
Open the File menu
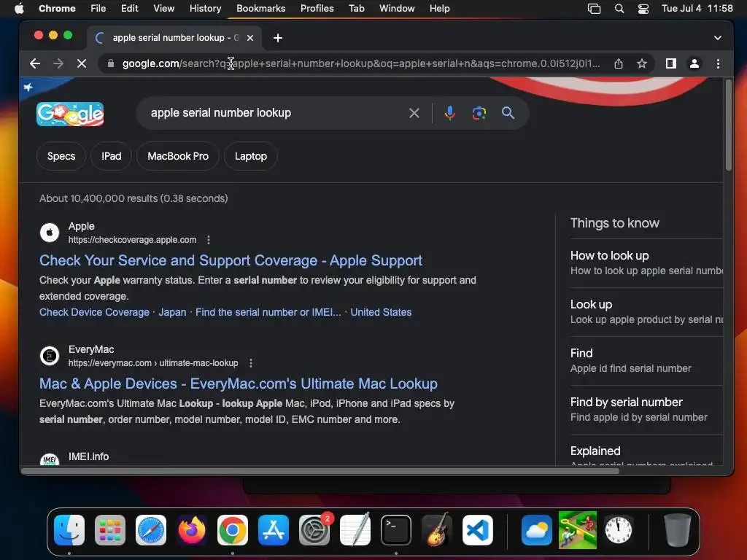[98, 8]
